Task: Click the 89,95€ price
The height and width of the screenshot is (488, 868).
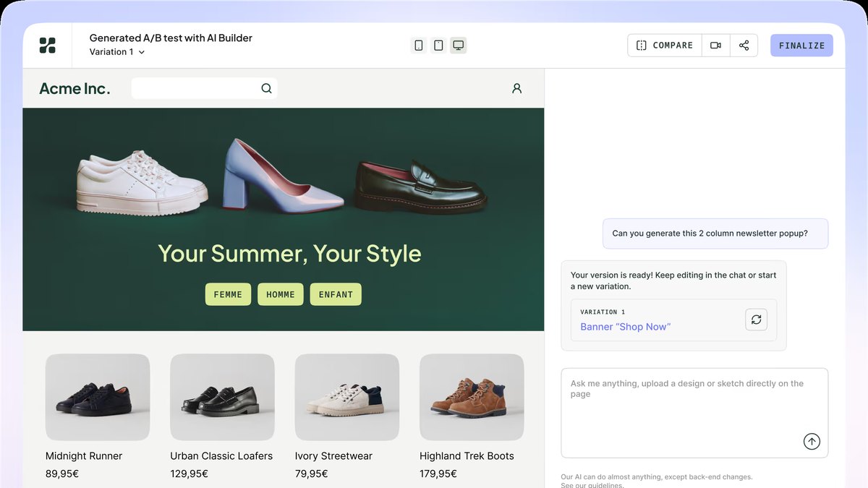Action: [x=62, y=474]
